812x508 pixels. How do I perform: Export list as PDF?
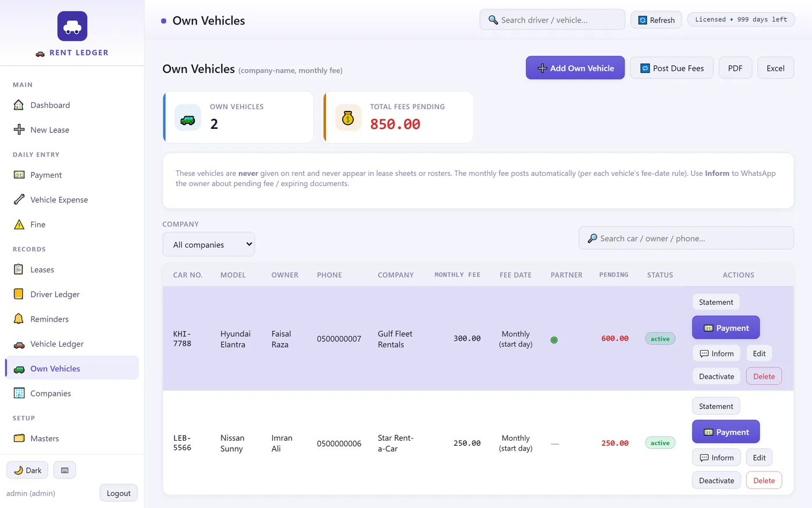[x=735, y=68]
